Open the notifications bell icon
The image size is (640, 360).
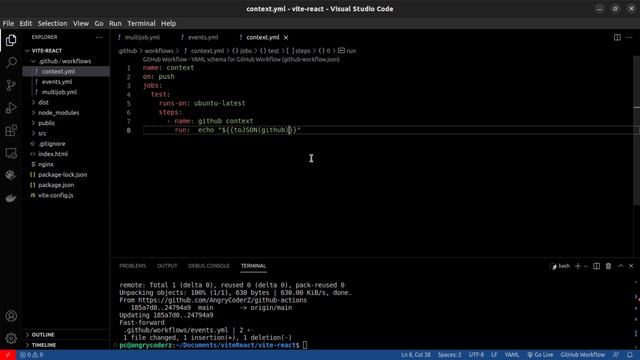point(630,355)
